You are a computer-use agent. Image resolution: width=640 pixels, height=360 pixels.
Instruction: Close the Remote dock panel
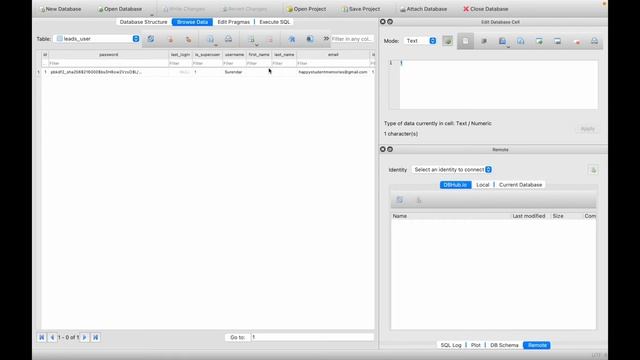pyautogui.click(x=382, y=149)
